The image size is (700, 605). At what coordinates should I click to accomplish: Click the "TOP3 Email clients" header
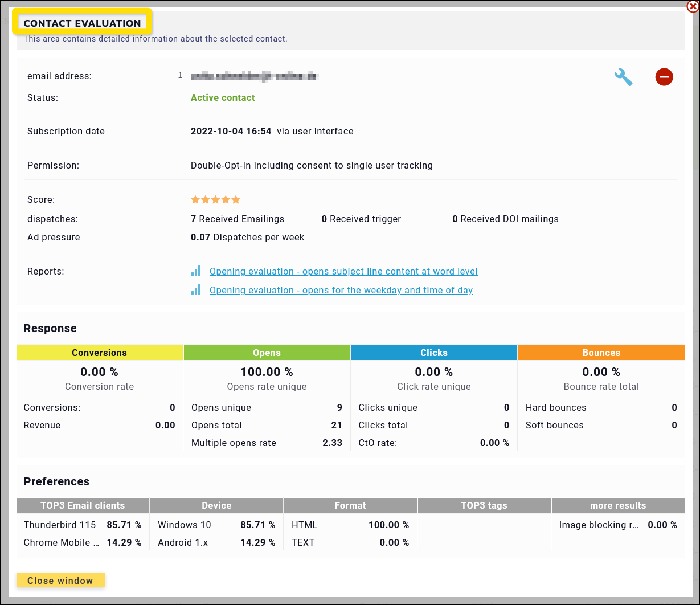[x=83, y=506]
